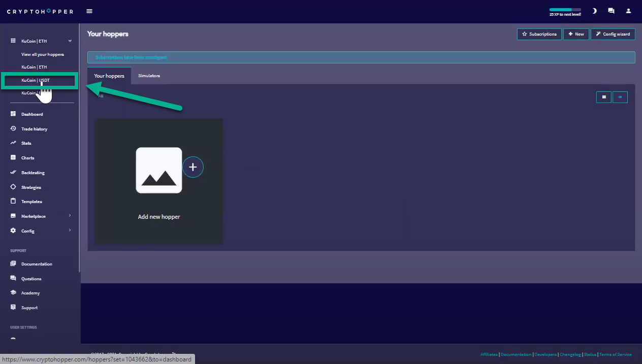
Task: Expand the Marketplace submenu
Action: (70, 216)
